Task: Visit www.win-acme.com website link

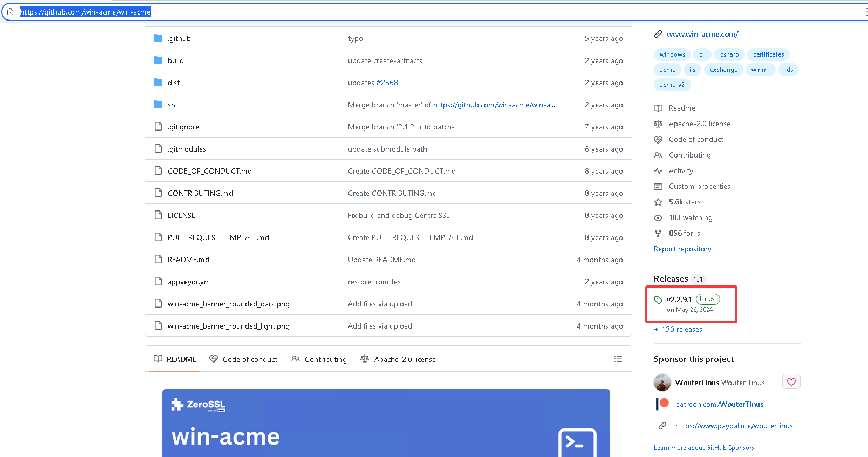Action: tap(702, 34)
